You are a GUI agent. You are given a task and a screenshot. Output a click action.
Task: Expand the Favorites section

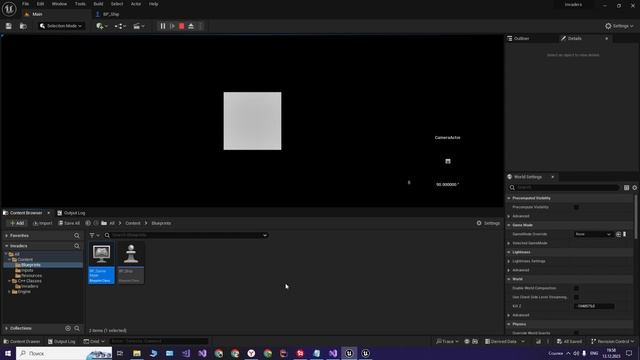click(x=7, y=236)
